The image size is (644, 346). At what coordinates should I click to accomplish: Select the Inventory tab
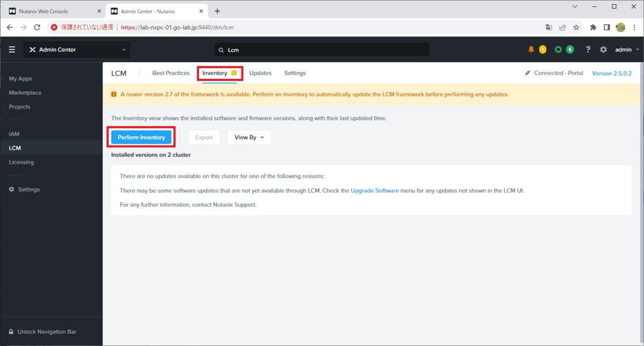219,73
